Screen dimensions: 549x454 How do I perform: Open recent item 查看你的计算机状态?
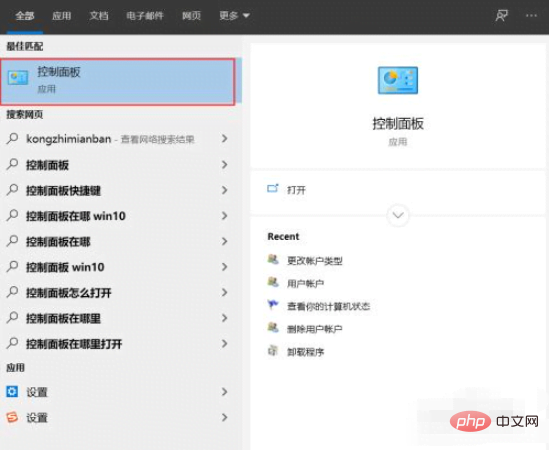pos(328,306)
